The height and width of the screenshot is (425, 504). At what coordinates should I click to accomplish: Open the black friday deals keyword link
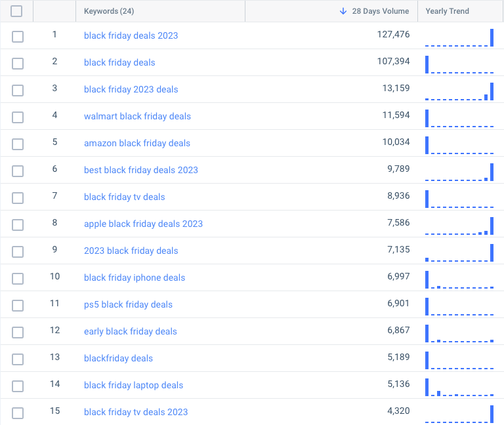119,63
